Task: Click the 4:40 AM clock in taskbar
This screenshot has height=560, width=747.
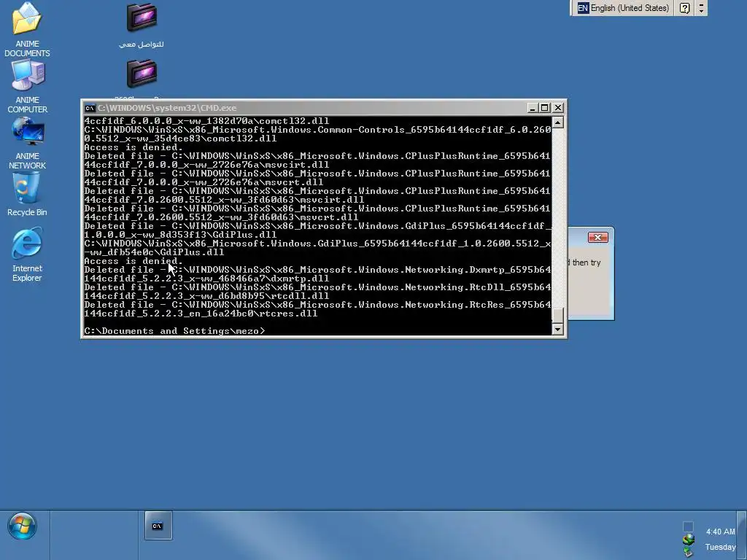Action: point(720,532)
